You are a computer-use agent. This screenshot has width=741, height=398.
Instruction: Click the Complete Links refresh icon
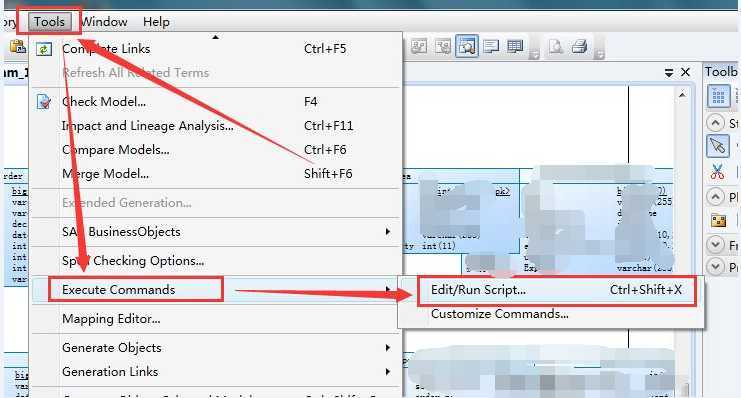coord(44,49)
